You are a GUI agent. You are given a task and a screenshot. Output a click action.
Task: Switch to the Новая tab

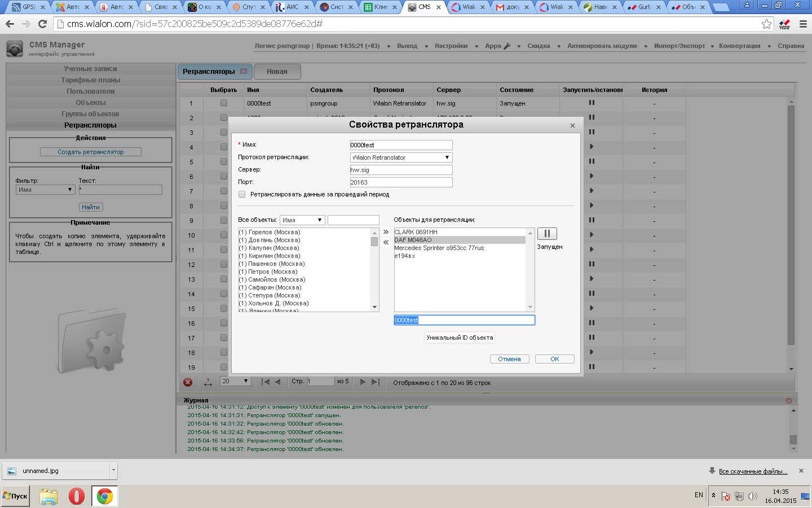pos(277,72)
